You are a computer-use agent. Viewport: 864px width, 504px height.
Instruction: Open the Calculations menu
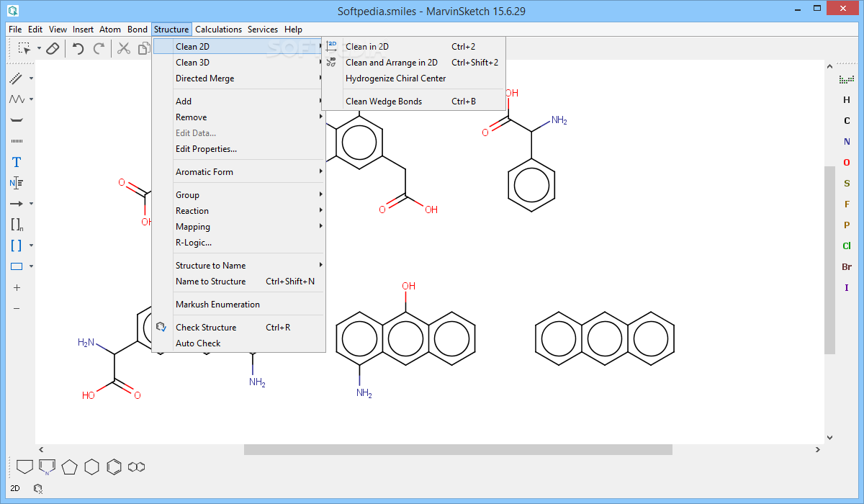(x=218, y=30)
